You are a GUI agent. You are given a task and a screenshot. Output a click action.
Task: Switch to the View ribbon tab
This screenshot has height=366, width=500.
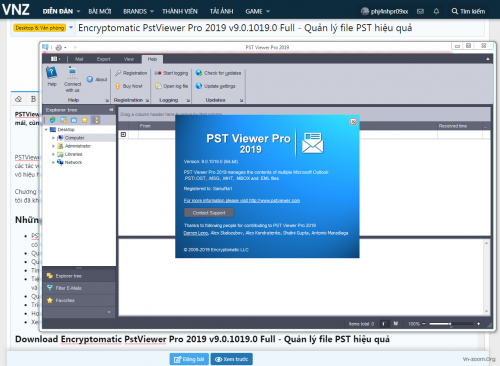tap(129, 59)
